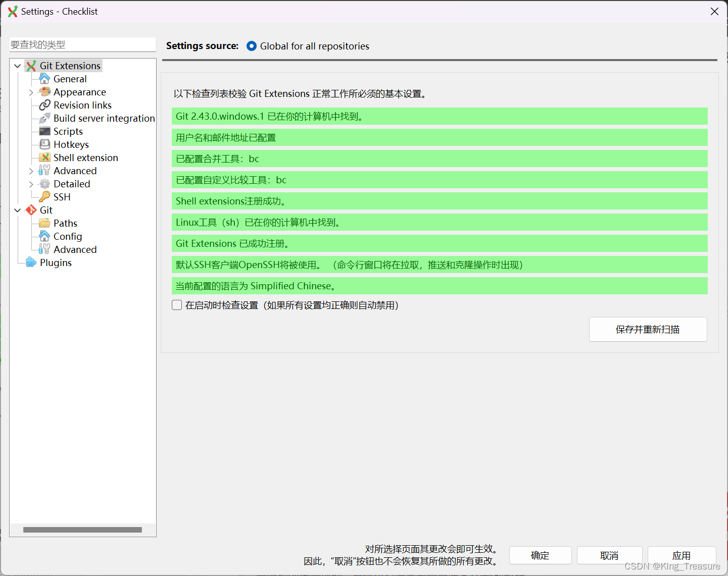Click the Git Extensions 已成功注册 status row
728x576 pixels.
click(440, 243)
